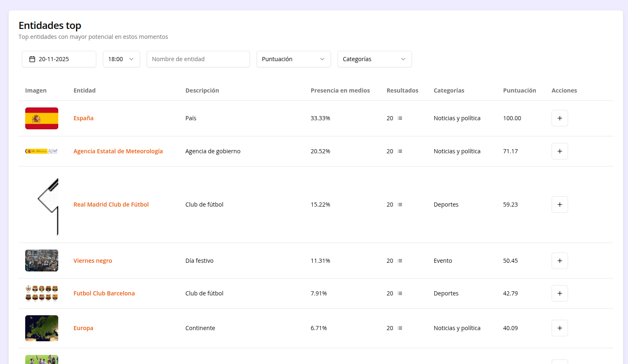Click the Nombre de entidad search field
Screen dimensions: 628x364
coord(198,59)
